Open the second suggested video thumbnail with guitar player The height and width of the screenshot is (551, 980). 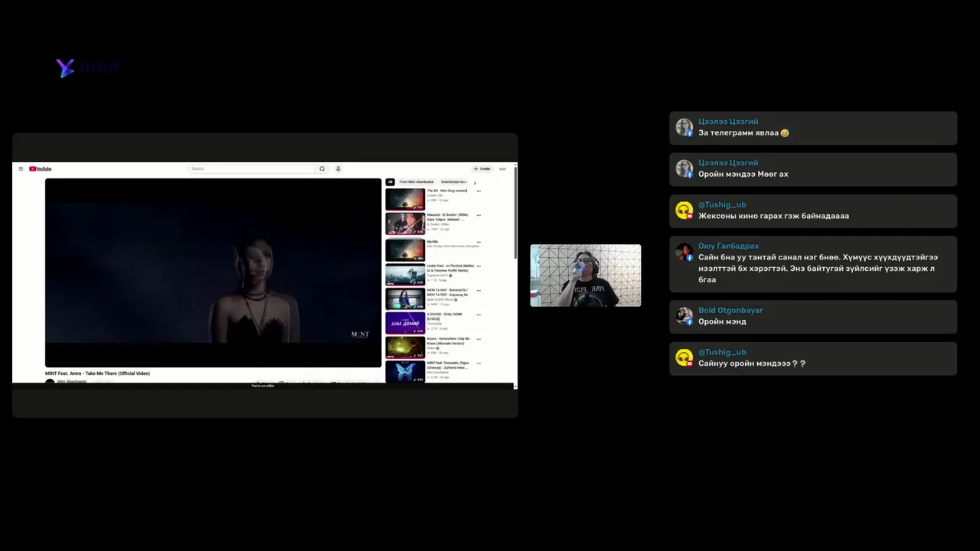point(405,223)
